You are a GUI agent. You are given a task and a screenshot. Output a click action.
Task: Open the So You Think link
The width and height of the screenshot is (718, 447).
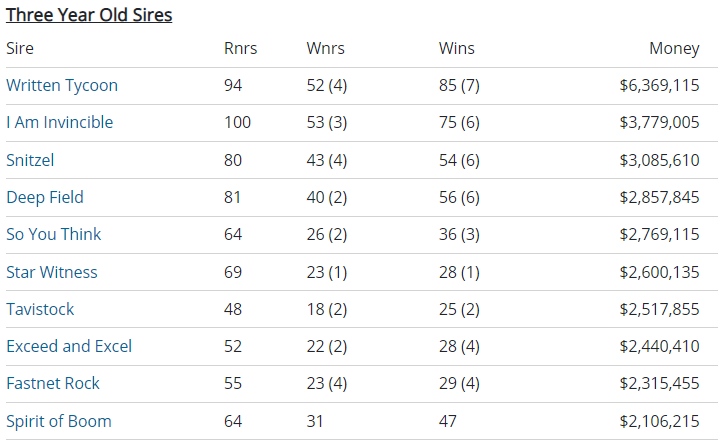[x=54, y=234]
